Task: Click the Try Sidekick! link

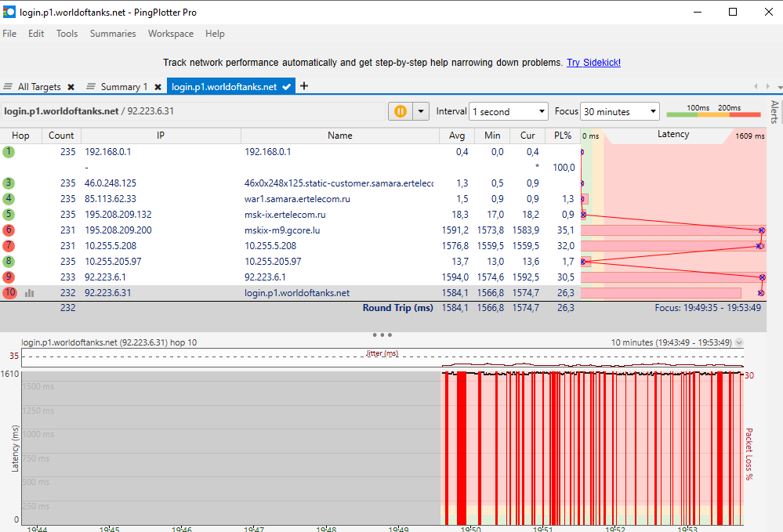Action: click(593, 63)
